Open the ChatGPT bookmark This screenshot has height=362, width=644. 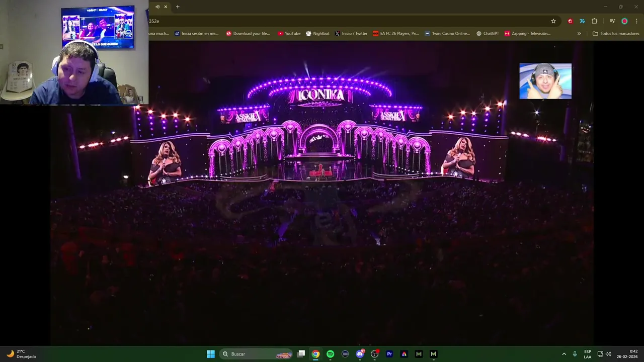[488, 34]
